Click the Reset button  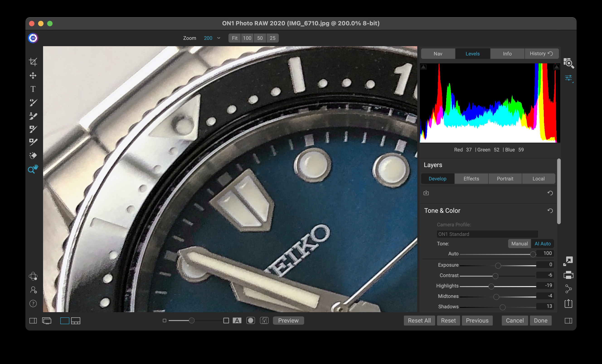pos(448,321)
